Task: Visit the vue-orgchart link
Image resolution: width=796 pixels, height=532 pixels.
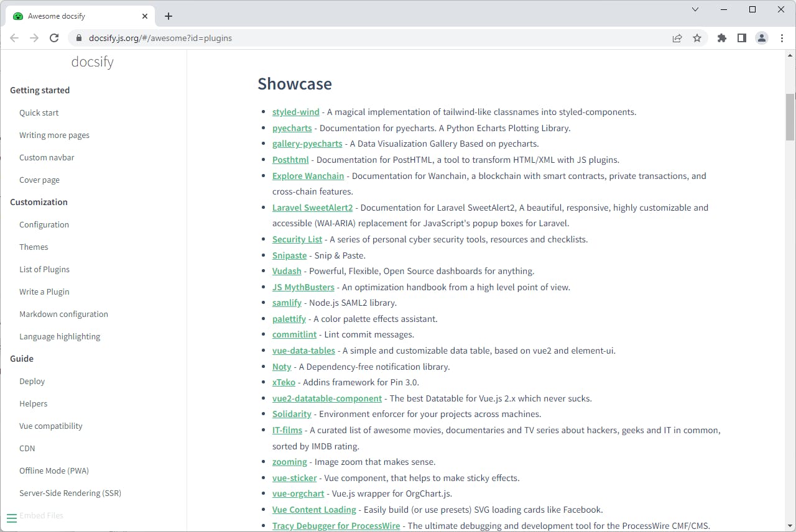Action: tap(298, 493)
